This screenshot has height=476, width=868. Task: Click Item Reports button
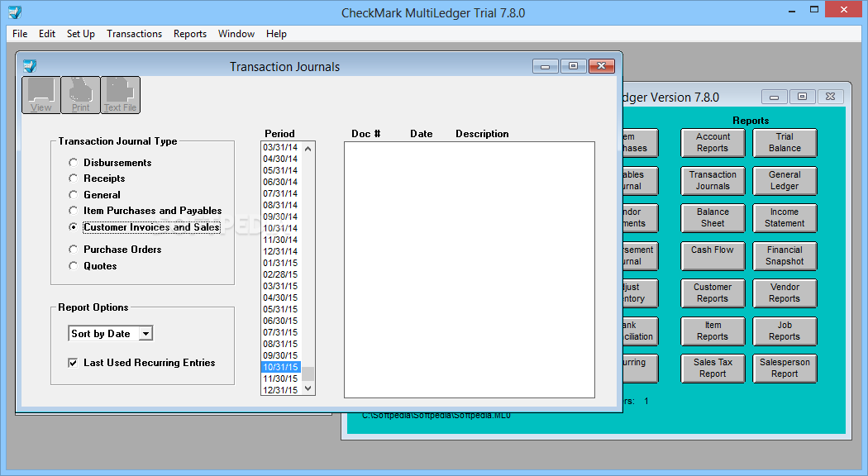[713, 331]
